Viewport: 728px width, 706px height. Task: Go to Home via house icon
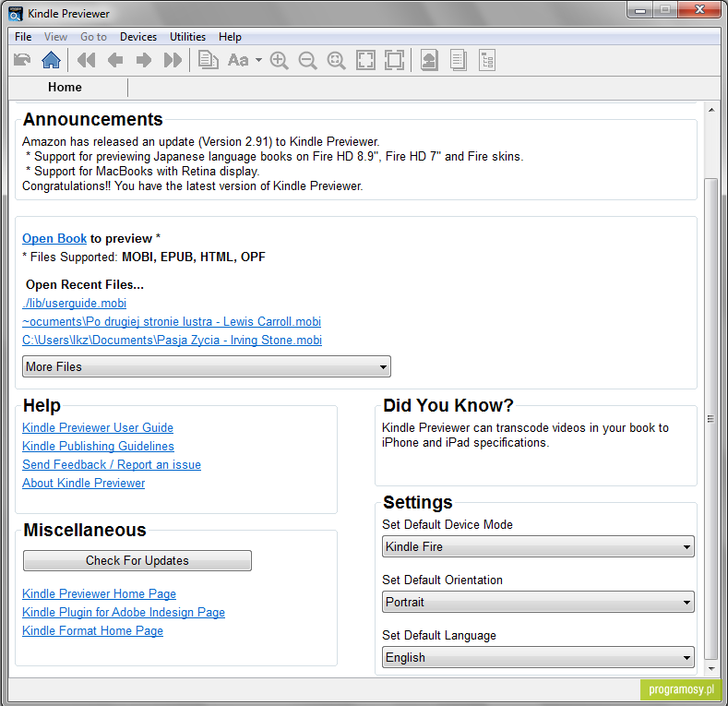[51, 60]
